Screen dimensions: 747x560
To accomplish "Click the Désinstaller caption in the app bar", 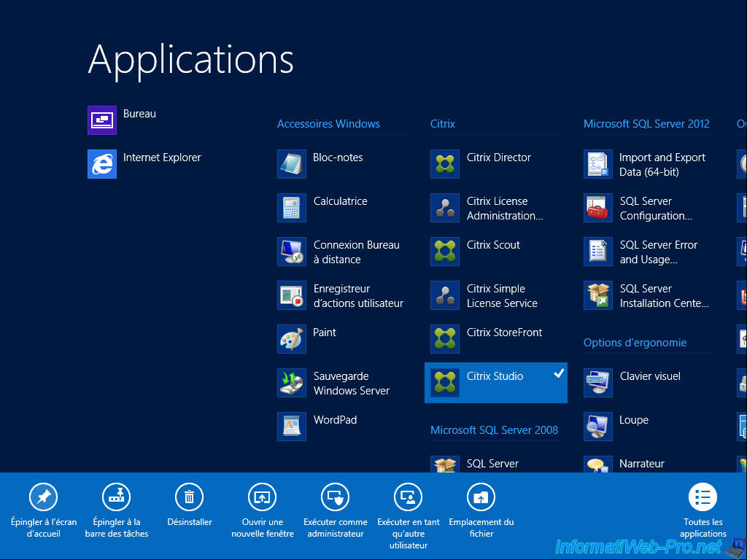I will (190, 522).
